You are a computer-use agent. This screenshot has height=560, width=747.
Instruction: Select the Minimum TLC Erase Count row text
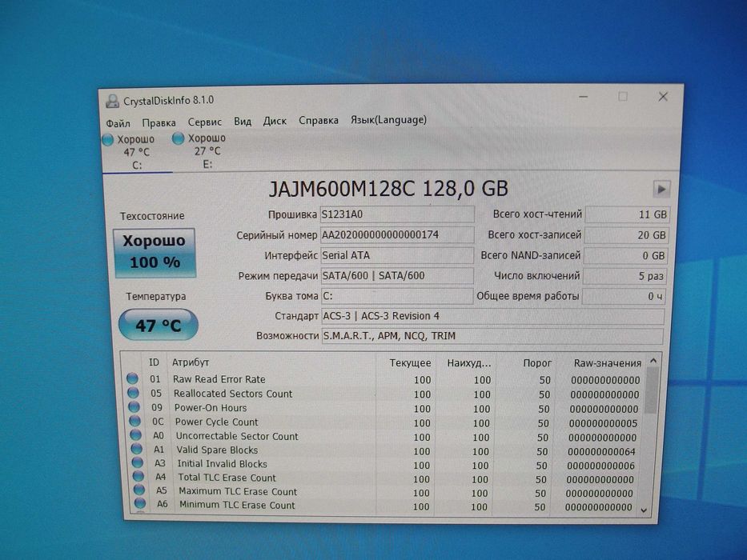click(x=237, y=506)
